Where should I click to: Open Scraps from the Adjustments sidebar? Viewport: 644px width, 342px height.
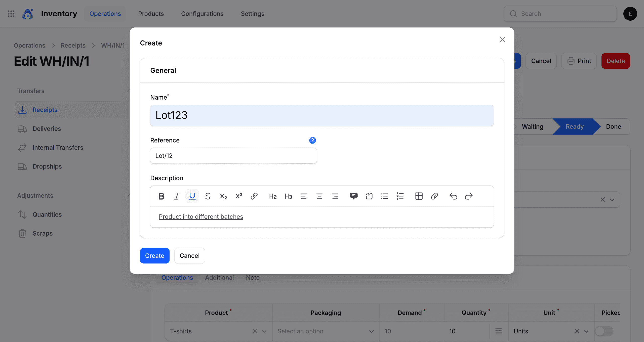[x=43, y=233]
